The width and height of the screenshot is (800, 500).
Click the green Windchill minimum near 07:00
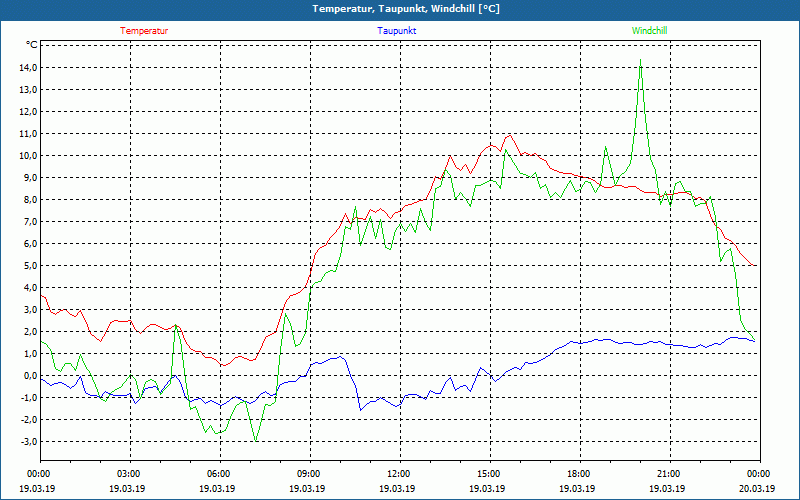256,441
